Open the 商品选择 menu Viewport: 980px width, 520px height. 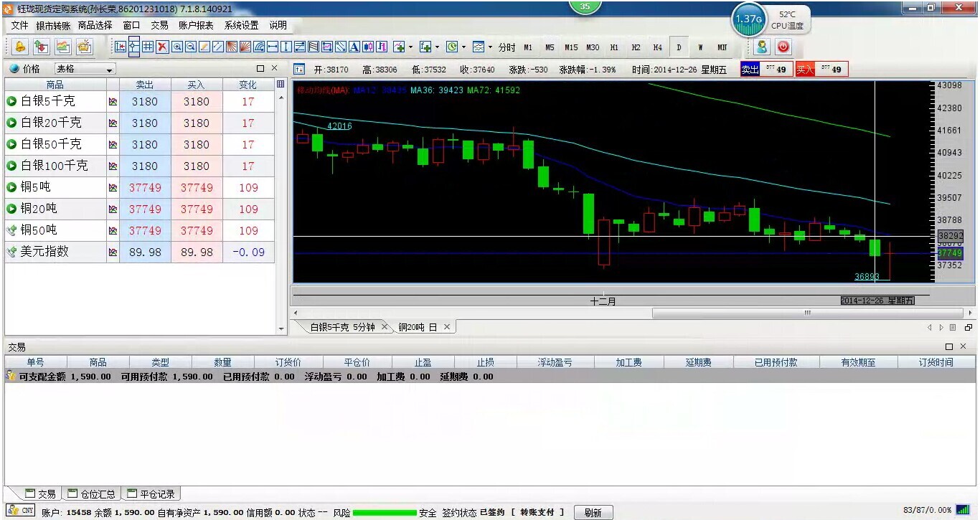pos(95,25)
